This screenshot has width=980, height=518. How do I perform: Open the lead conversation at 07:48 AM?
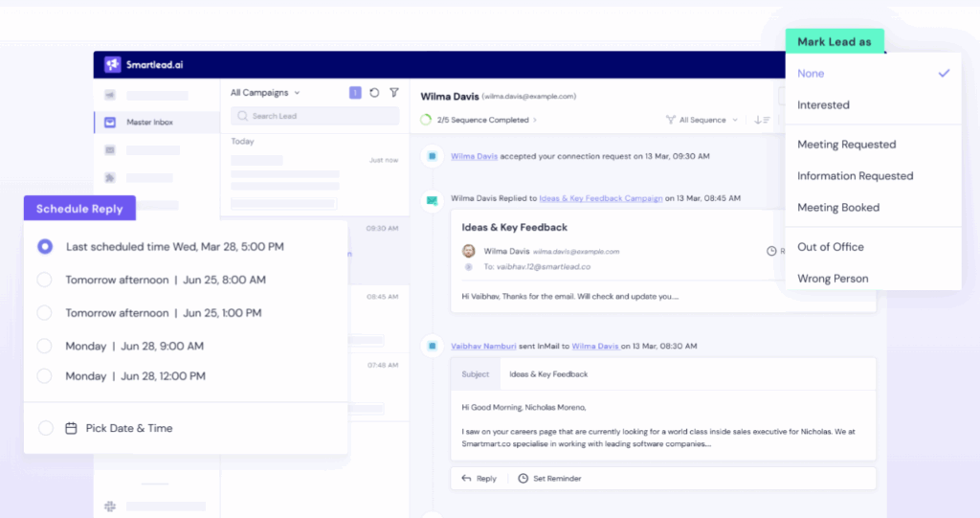(x=378, y=387)
